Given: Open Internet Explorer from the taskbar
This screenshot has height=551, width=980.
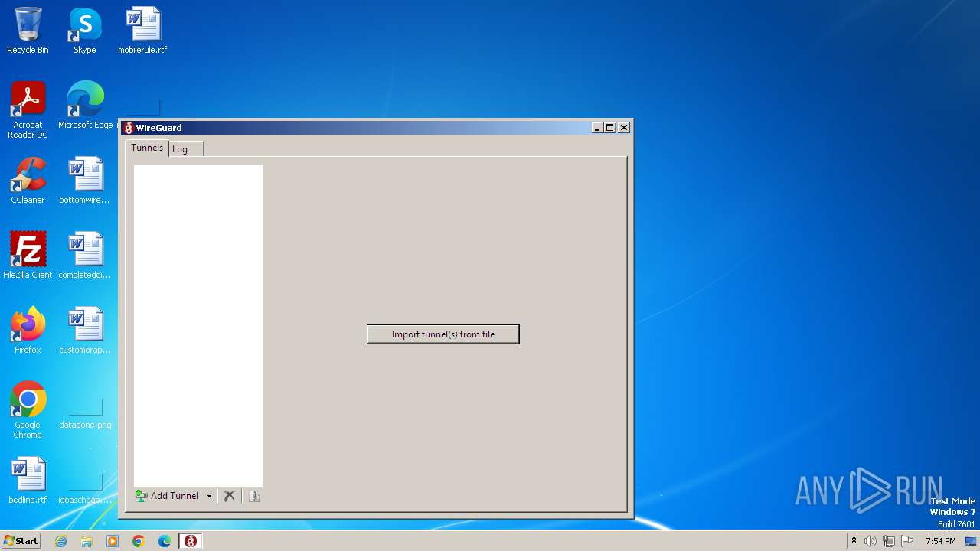Looking at the screenshot, I should coord(60,541).
